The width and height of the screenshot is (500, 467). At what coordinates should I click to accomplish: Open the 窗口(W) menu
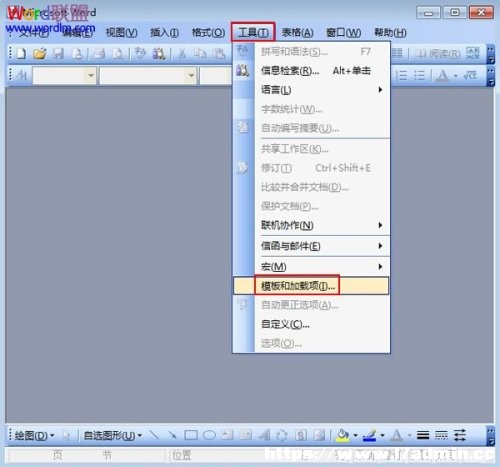tap(343, 33)
